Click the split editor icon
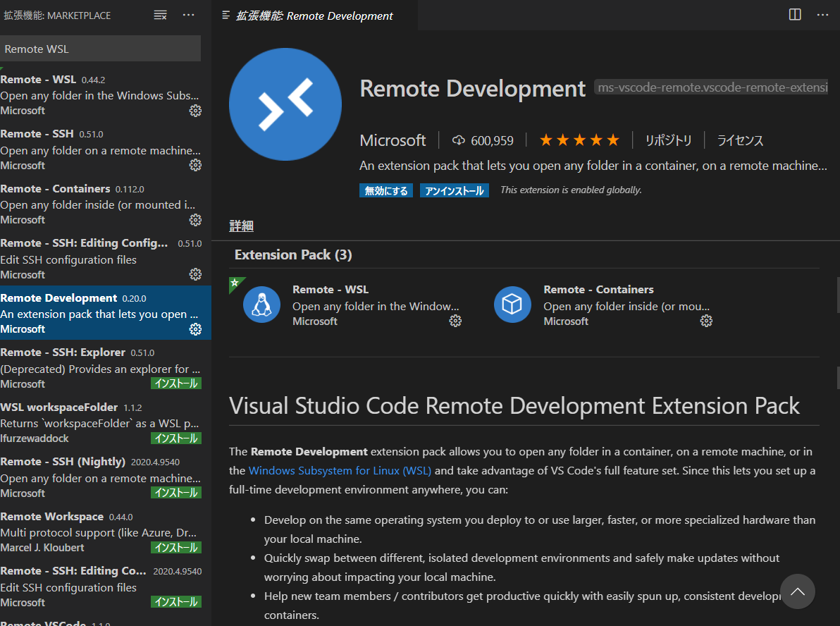The image size is (840, 626). [795, 15]
